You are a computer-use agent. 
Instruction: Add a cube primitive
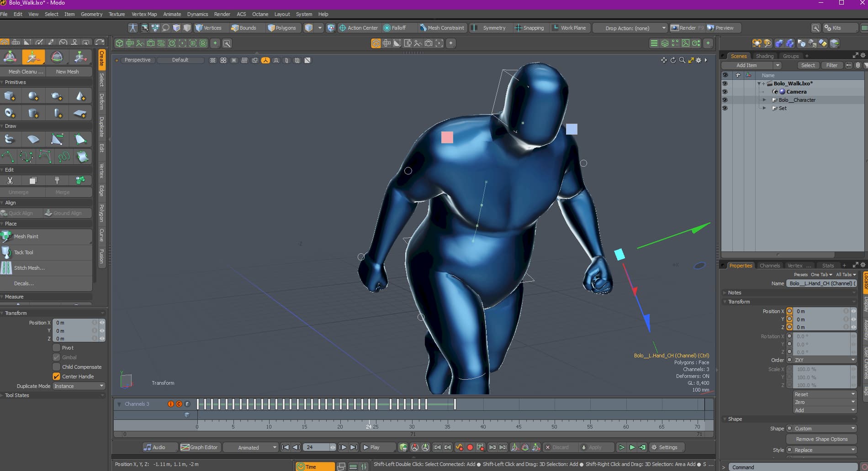10,96
